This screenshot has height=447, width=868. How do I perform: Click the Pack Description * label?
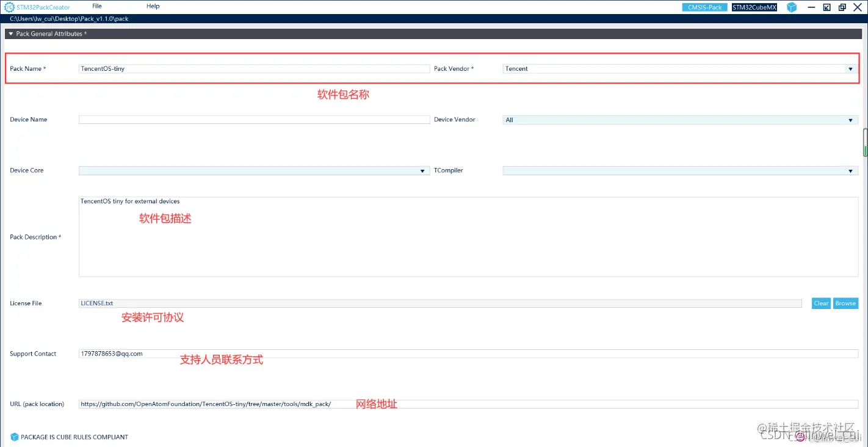click(35, 237)
